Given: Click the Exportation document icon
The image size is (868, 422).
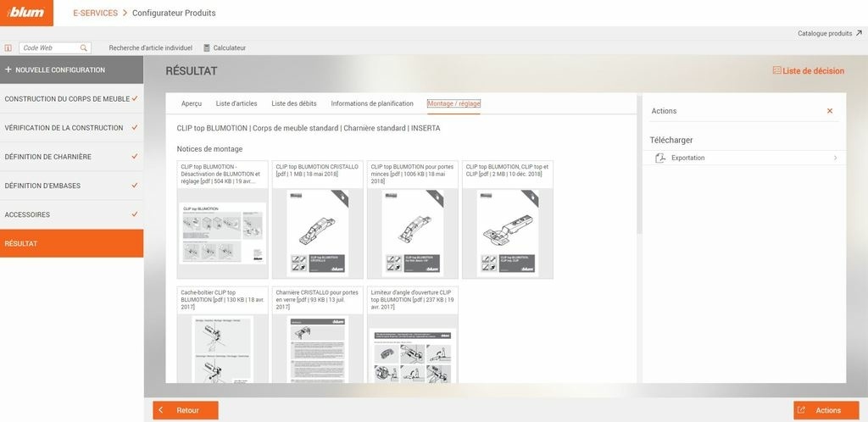Looking at the screenshot, I should pyautogui.click(x=659, y=158).
